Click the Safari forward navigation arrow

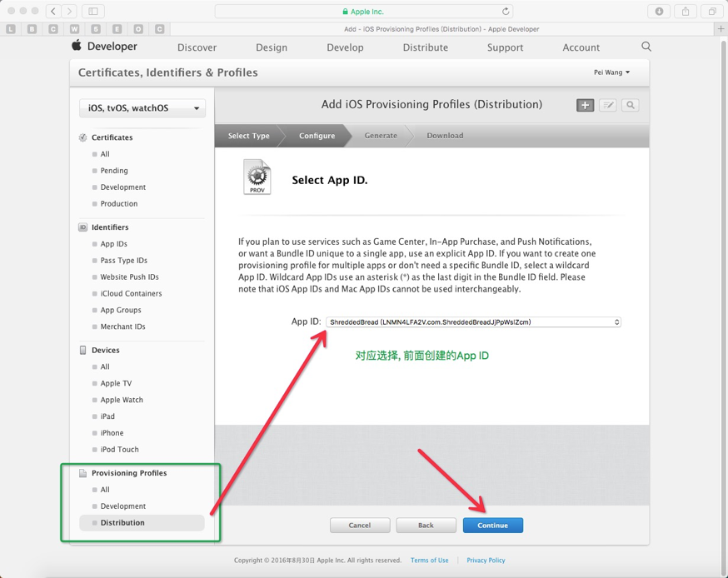point(69,11)
